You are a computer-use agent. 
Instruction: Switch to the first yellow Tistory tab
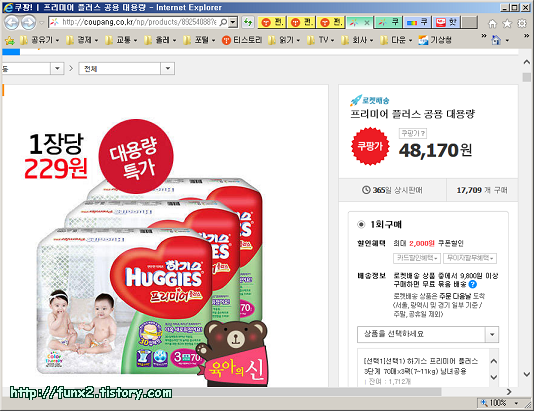[x=272, y=22]
